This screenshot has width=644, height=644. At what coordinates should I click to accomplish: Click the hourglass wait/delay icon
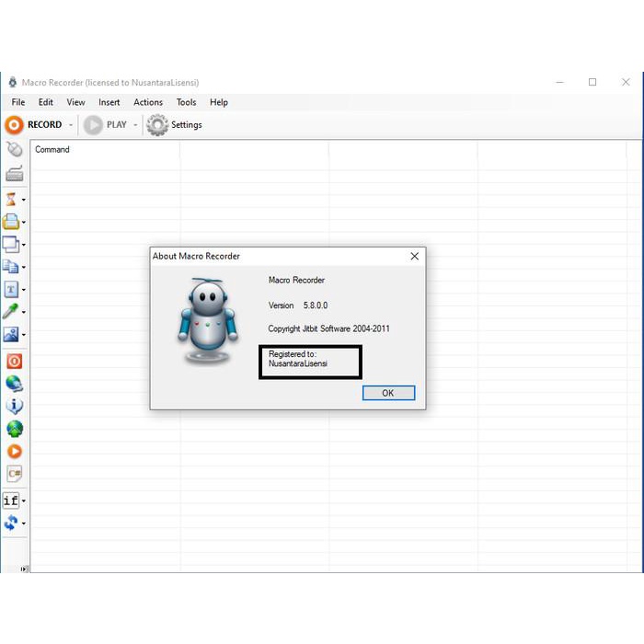click(12, 199)
